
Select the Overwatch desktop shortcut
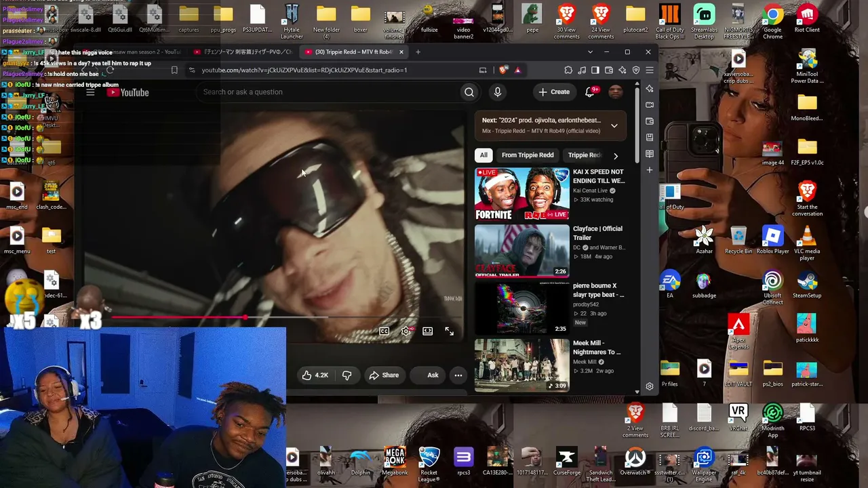[635, 462]
